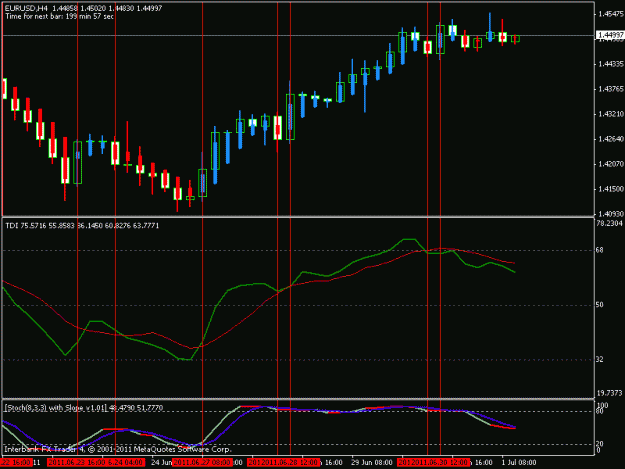The height and width of the screenshot is (469, 625).
Task: Click the 1.40930 price axis label
Action: pyautogui.click(x=610, y=214)
